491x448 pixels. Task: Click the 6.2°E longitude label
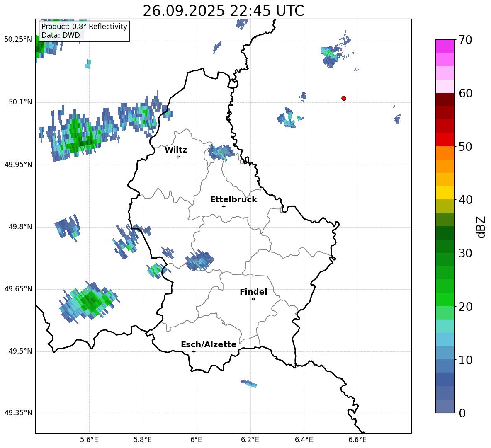tap(250, 440)
